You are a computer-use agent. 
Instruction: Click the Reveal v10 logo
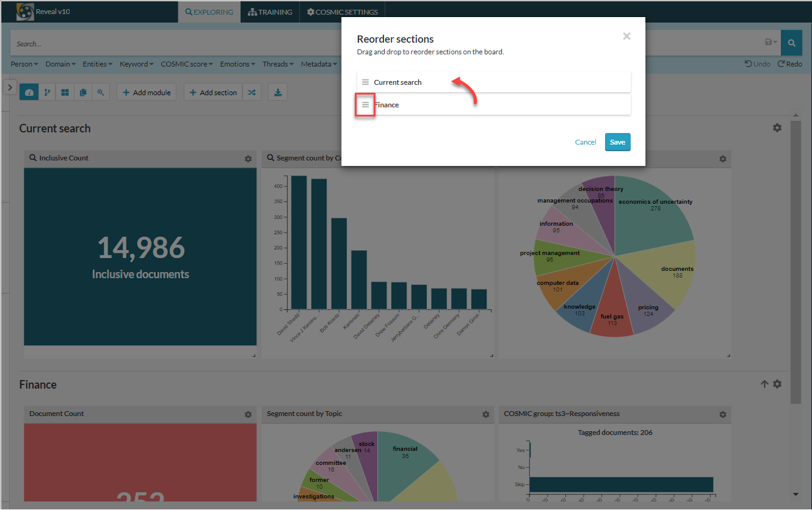click(25, 12)
